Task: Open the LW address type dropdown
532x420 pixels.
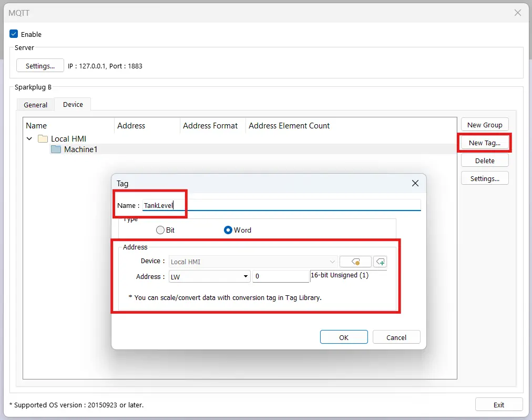Action: [x=244, y=276]
